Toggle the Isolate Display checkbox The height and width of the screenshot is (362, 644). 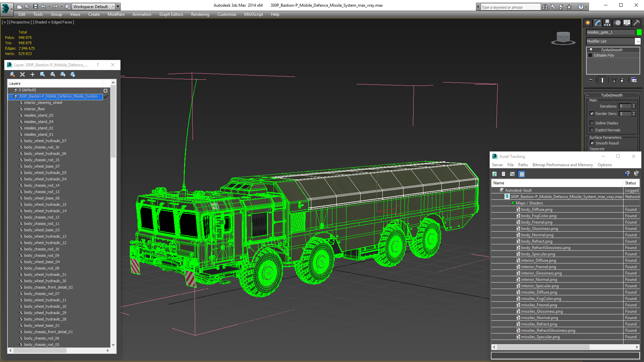pos(592,123)
